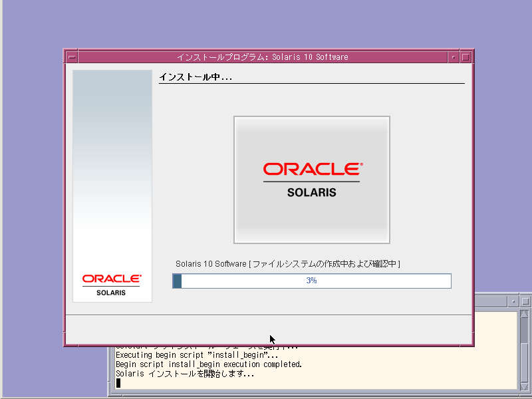
Task: Click the terminal scrollbar down arrow
Action: 524,386
